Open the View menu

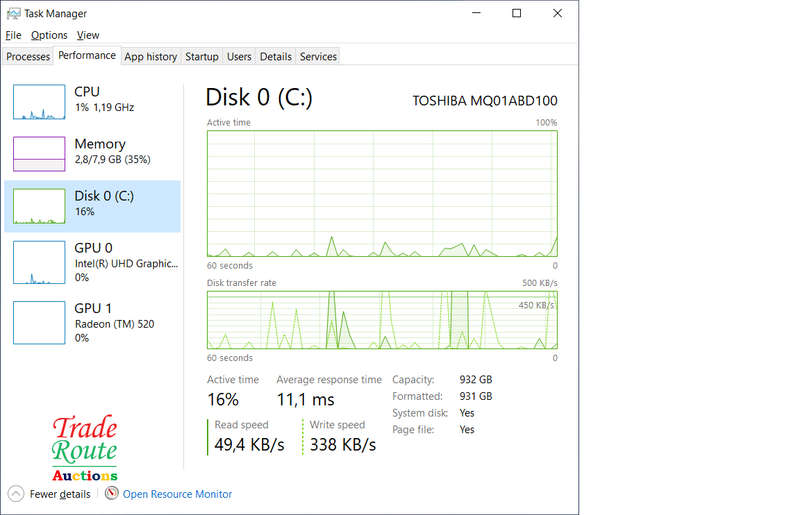click(88, 35)
